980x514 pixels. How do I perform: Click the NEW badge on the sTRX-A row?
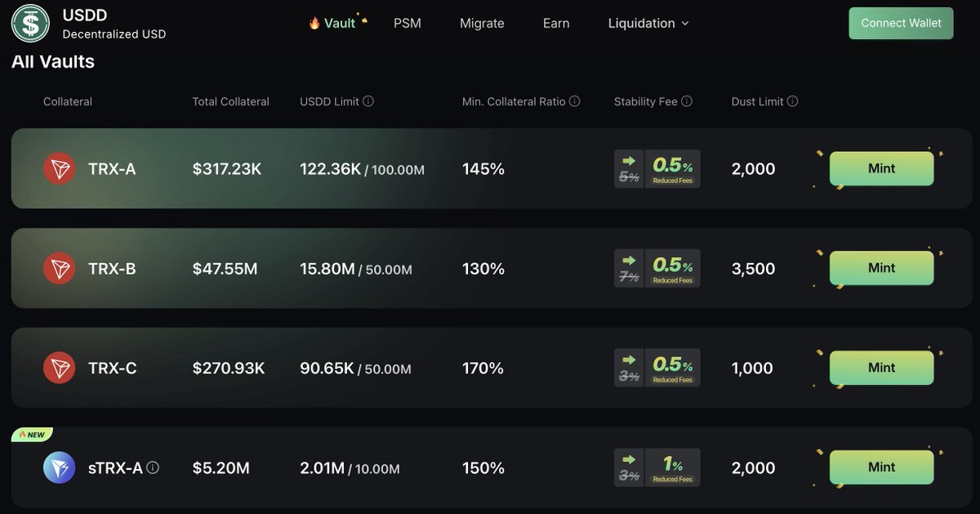point(32,435)
